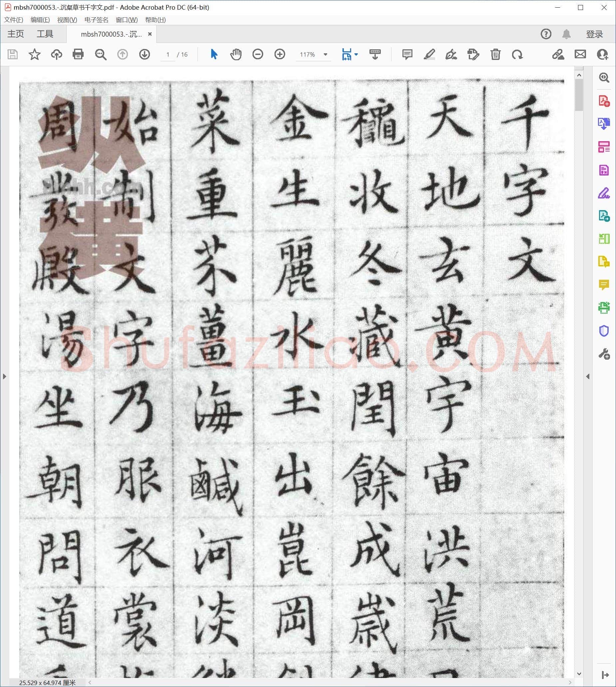Screen dimensions: 616x687
Task: Open Scan and OCR sidebar tool
Action: (604, 308)
